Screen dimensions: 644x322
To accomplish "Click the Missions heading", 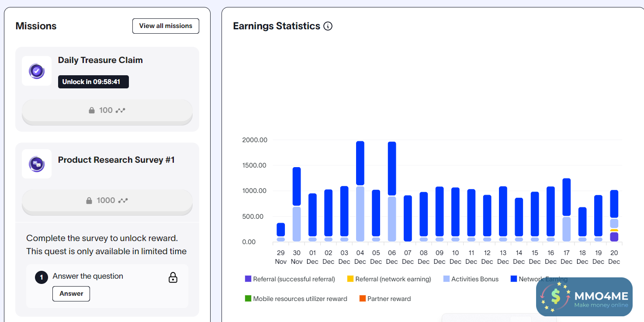I will coord(36,26).
